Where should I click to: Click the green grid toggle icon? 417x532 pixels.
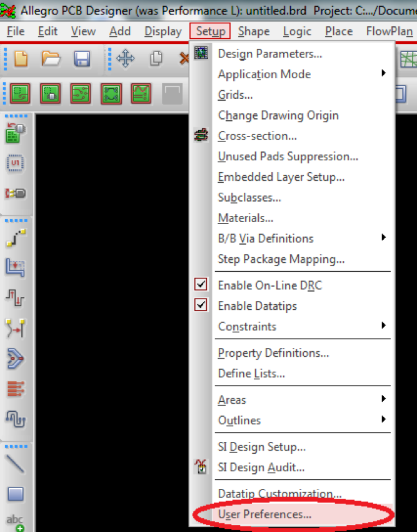click(408, 59)
